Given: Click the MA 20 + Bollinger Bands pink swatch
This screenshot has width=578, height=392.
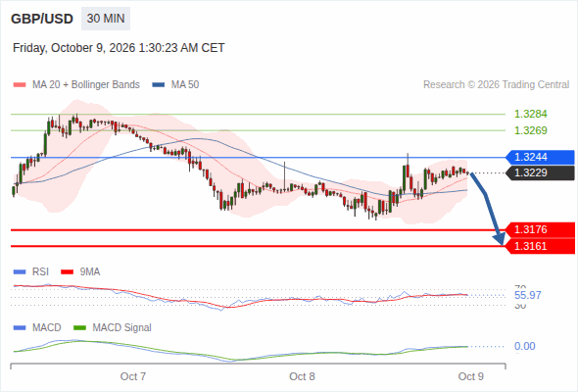Looking at the screenshot, I should tap(20, 85).
